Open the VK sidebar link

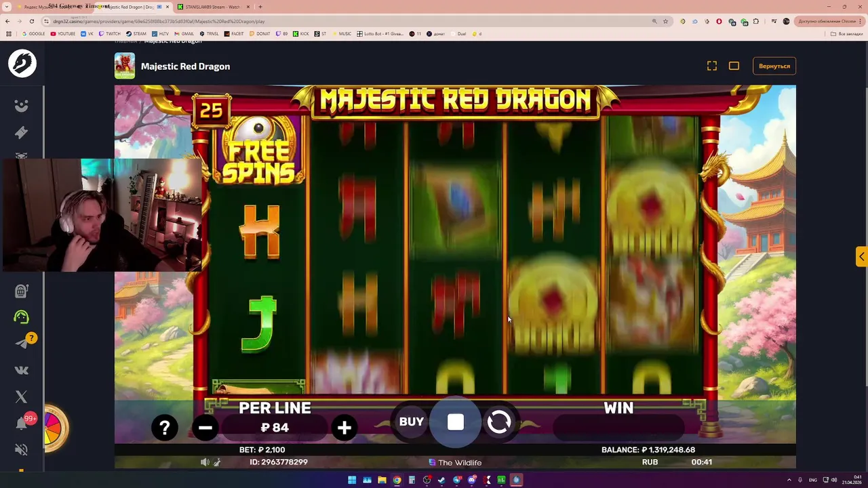(22, 370)
